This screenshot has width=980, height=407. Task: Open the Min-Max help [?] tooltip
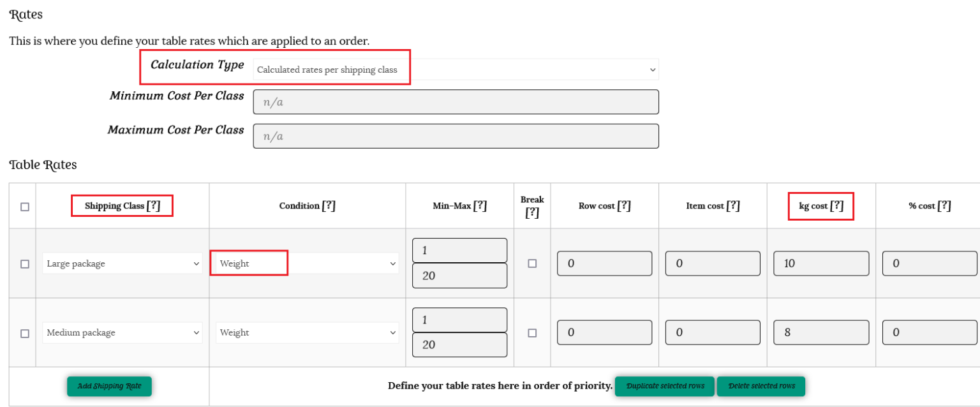pos(480,206)
